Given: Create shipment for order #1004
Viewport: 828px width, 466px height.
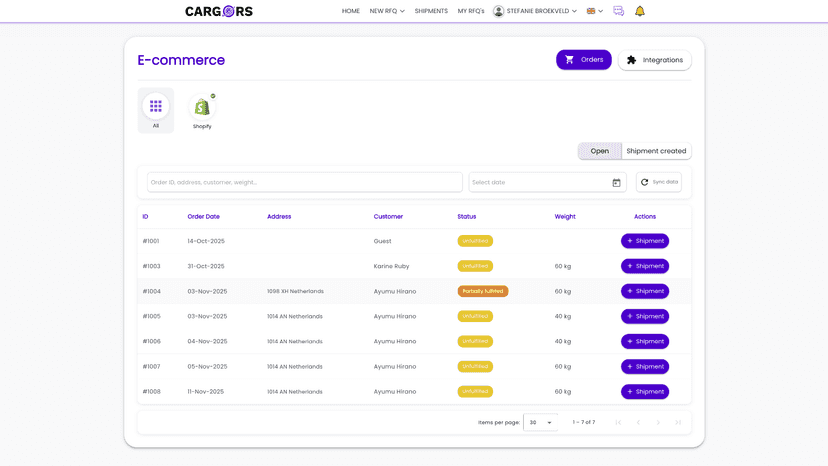Looking at the screenshot, I should click(645, 291).
